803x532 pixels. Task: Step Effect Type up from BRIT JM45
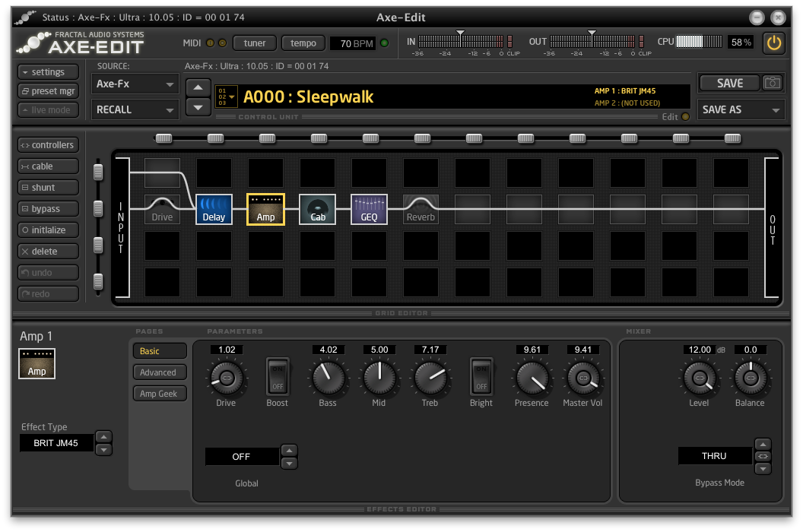(x=104, y=437)
